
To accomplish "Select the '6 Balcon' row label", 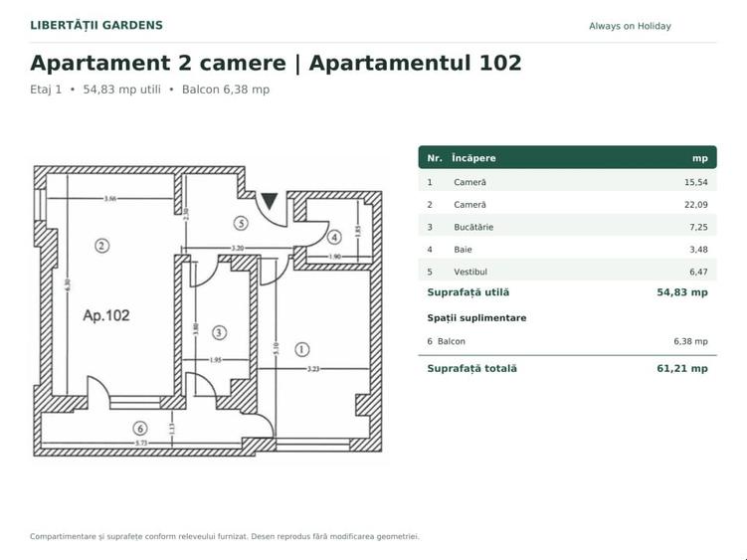I will point(447,341).
